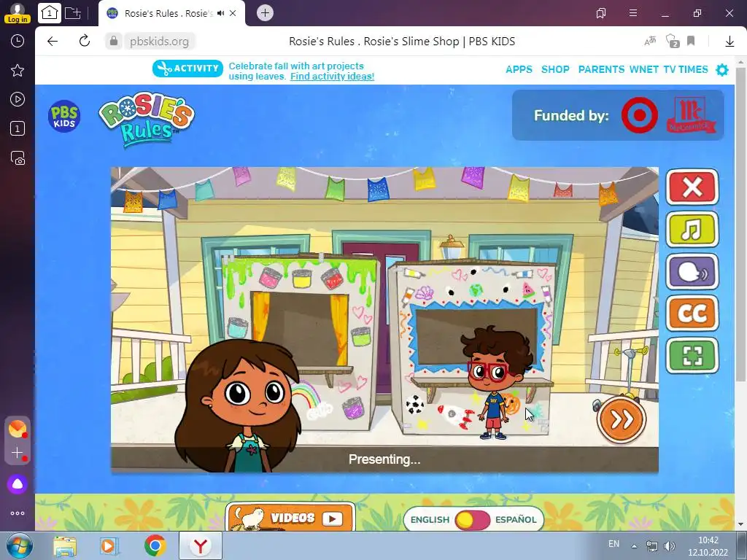Open the browser collections icon
The image size is (747, 560).
(x=601, y=13)
